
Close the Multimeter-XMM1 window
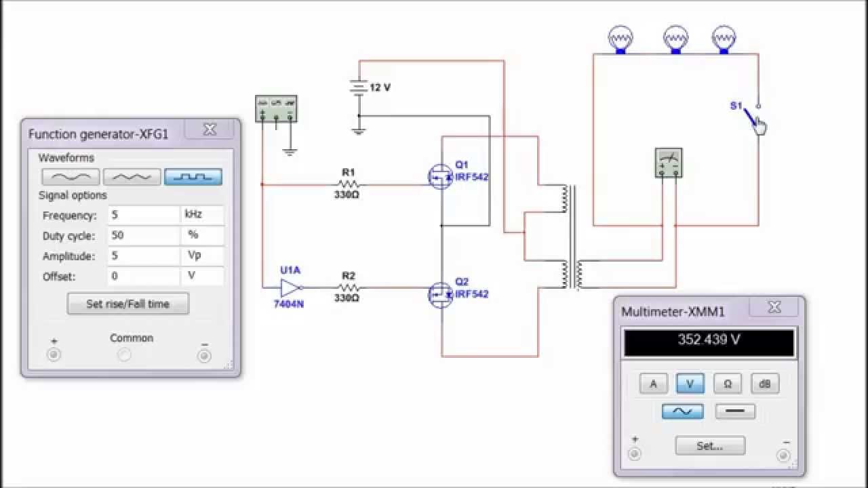(774, 308)
